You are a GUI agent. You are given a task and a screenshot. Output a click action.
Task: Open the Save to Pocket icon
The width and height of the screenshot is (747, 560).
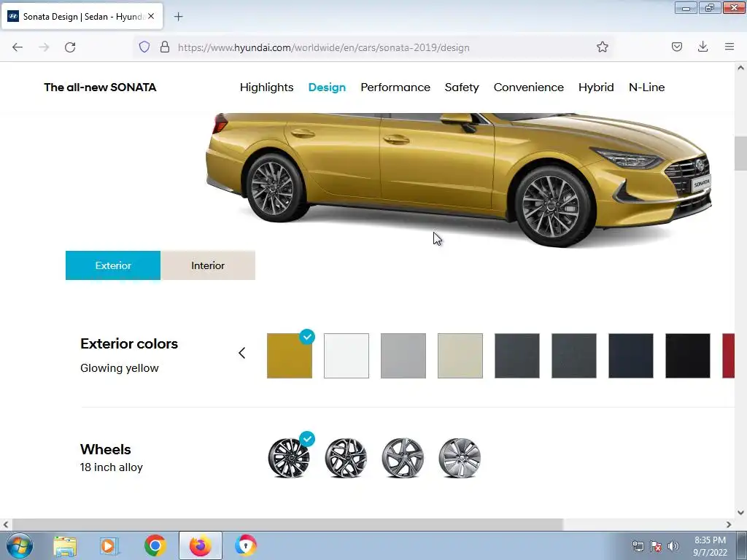pyautogui.click(x=676, y=47)
